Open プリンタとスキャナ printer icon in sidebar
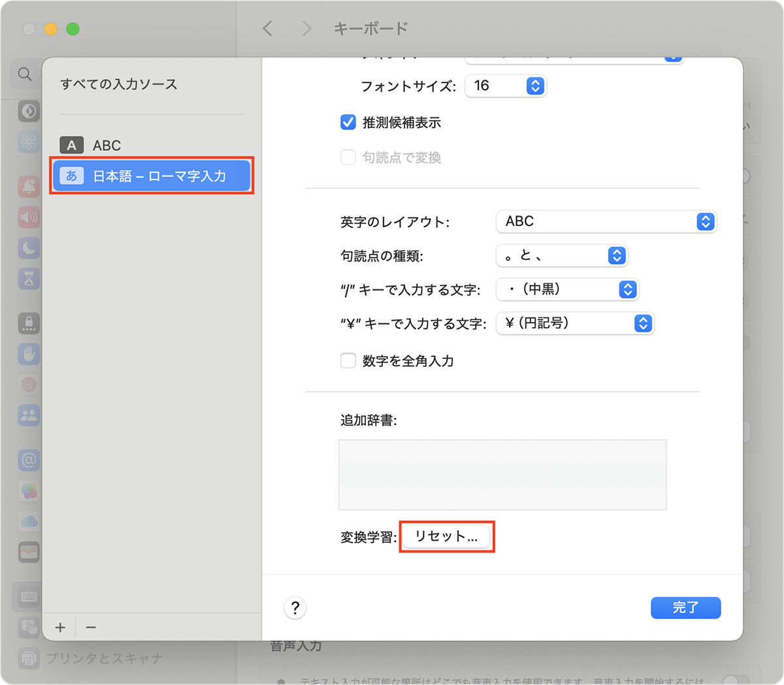Viewport: 784px width, 685px height. point(29,658)
